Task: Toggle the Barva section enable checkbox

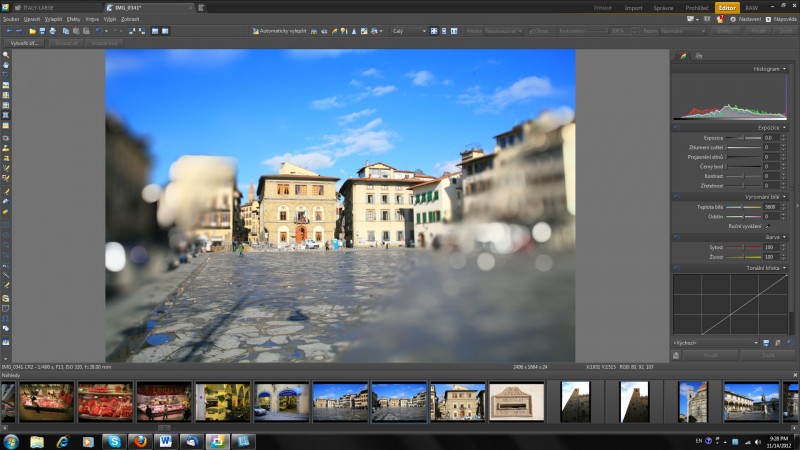Action: pos(677,237)
